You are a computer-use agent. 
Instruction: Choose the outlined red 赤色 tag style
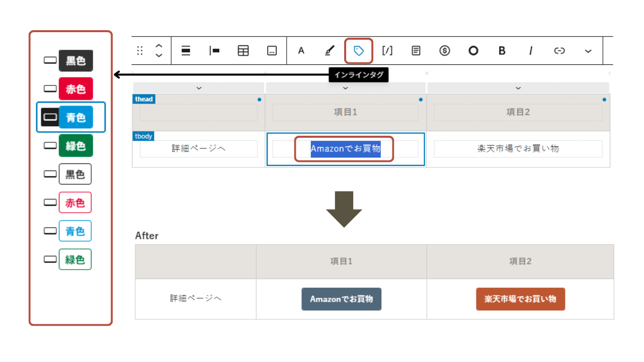(75, 203)
